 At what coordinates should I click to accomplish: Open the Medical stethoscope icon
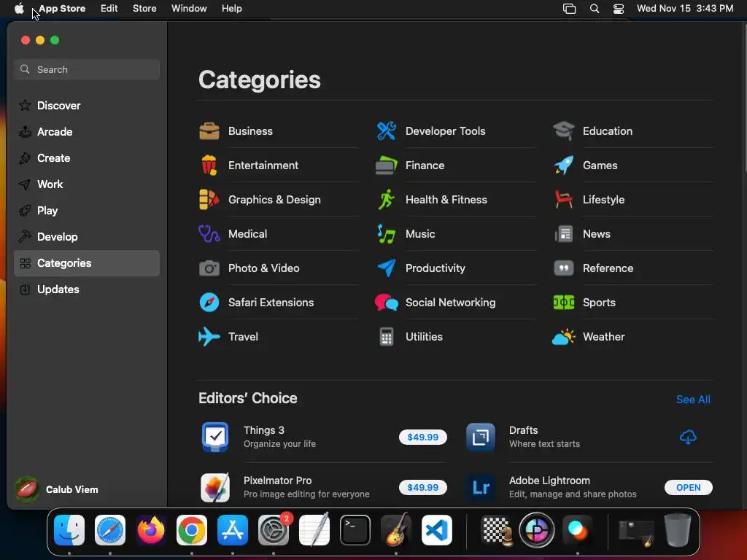209,234
